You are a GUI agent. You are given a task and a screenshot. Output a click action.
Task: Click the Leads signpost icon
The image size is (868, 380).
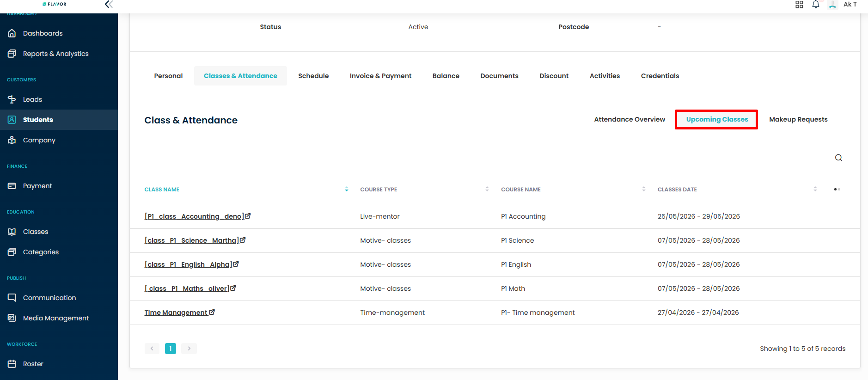[x=12, y=99]
